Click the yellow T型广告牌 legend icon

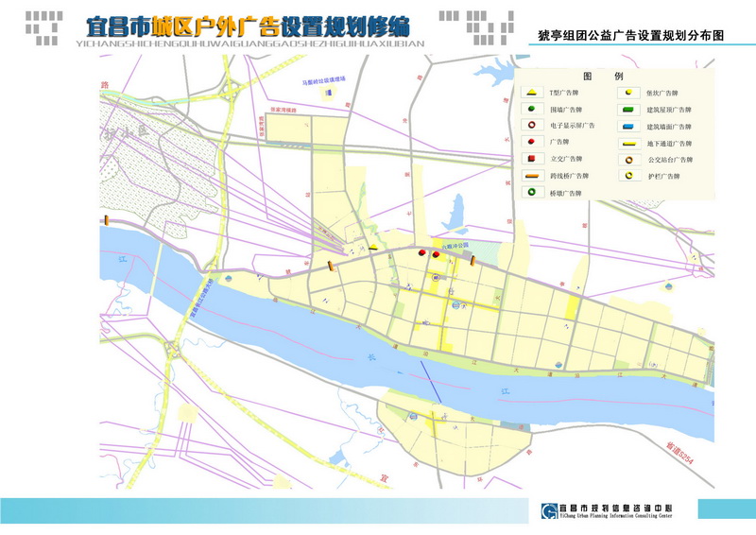click(x=532, y=94)
